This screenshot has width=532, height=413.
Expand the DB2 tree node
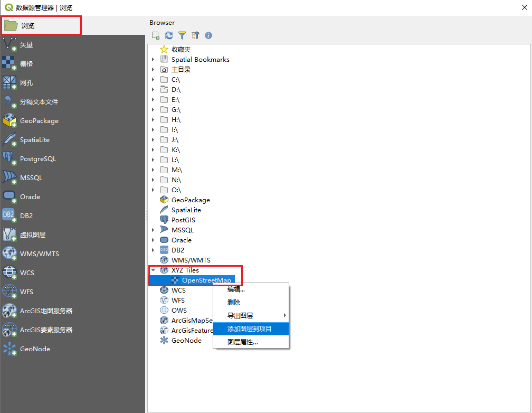[x=153, y=250]
